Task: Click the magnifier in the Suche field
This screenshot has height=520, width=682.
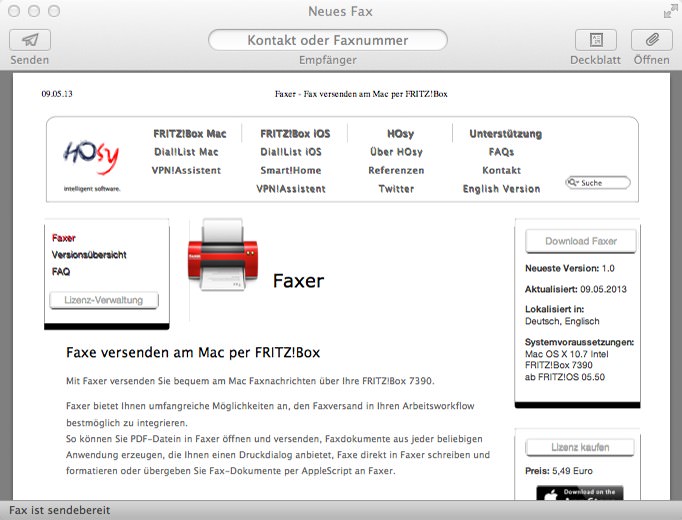Action: (573, 183)
